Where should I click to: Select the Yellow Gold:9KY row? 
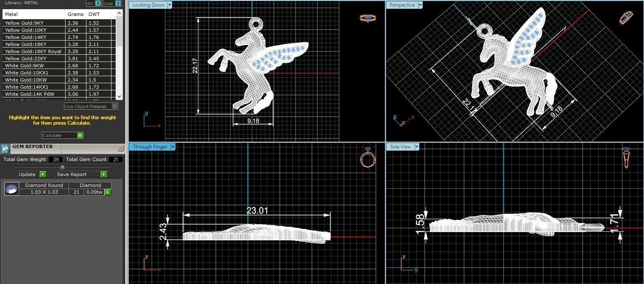tap(59, 23)
